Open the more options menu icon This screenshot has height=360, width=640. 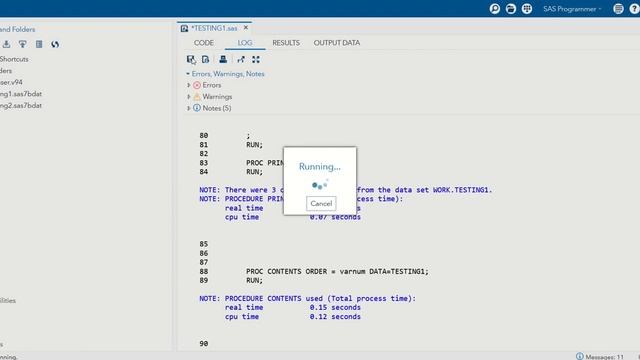pyautogui.click(x=618, y=9)
